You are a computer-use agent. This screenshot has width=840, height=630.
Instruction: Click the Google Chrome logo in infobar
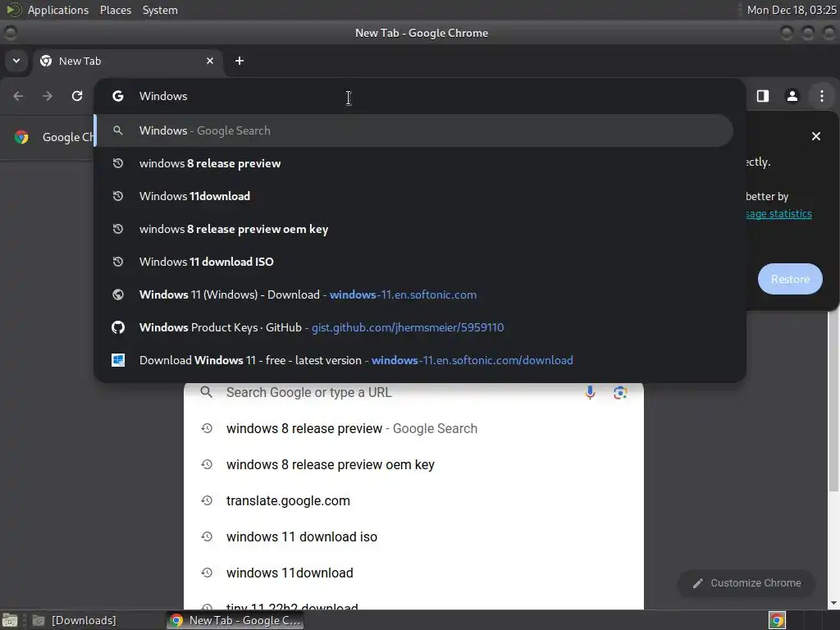tap(21, 137)
